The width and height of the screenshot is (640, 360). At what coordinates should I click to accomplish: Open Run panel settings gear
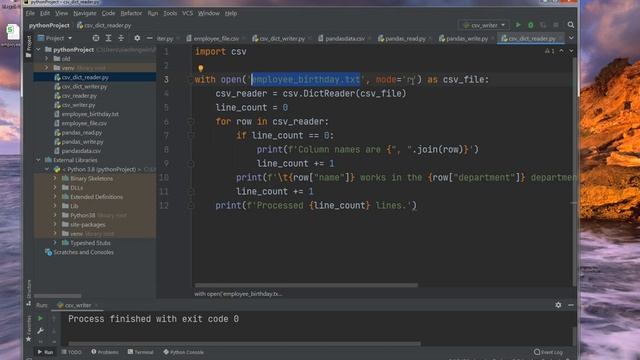[x=558, y=305]
